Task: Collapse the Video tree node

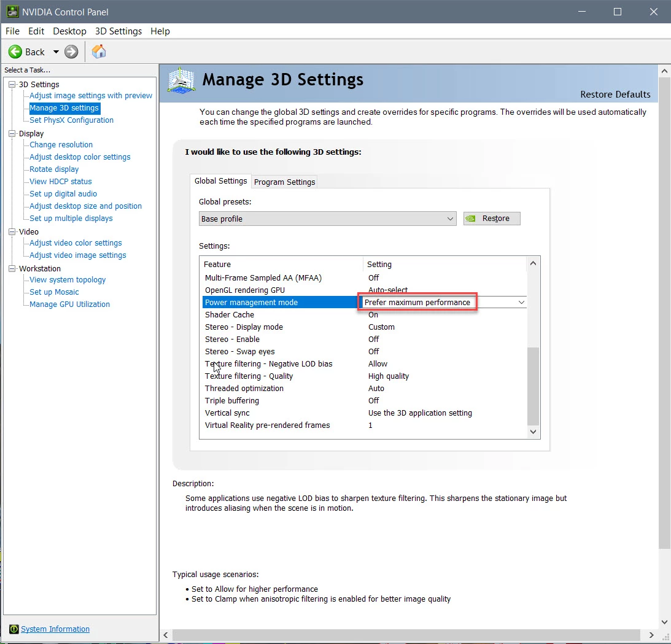Action: (12, 231)
